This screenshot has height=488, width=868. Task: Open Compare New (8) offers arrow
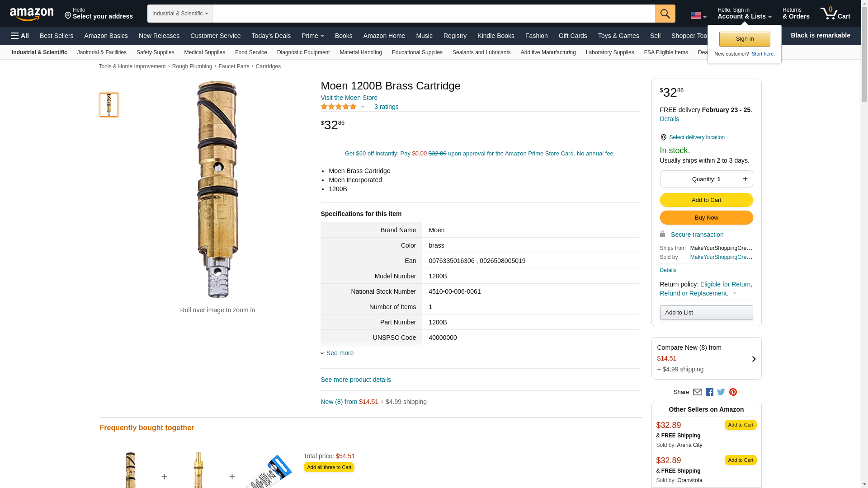[754, 359]
